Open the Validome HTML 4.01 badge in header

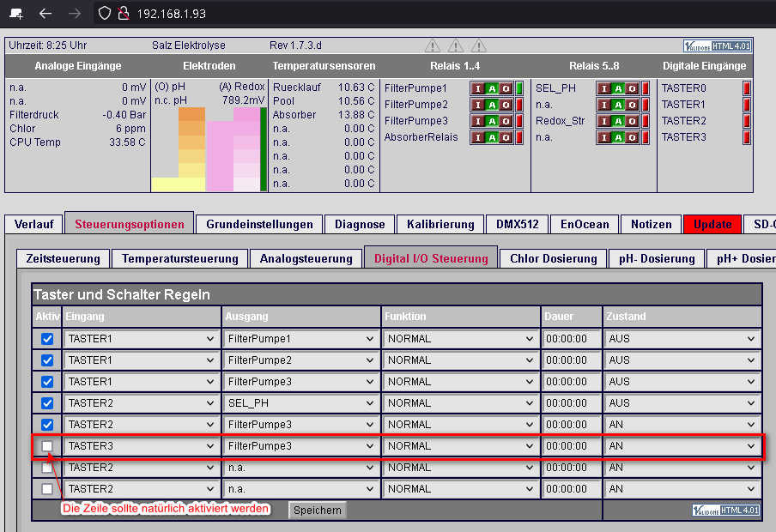coord(717,46)
